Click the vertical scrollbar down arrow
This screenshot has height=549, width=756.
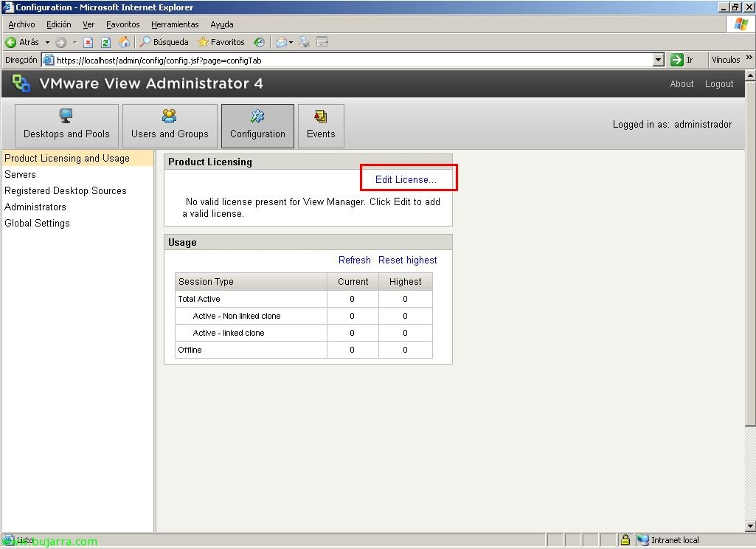point(750,526)
